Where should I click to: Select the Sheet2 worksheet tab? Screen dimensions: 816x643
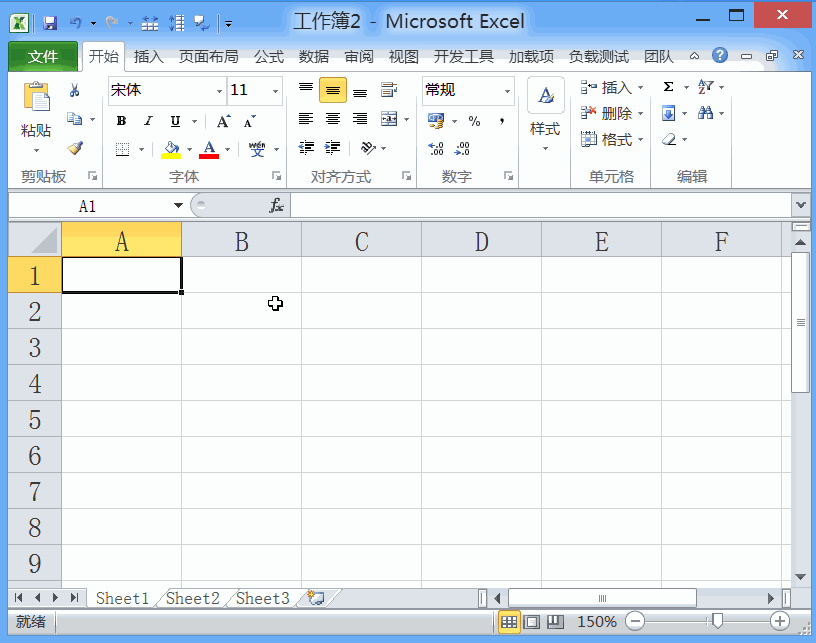point(191,597)
